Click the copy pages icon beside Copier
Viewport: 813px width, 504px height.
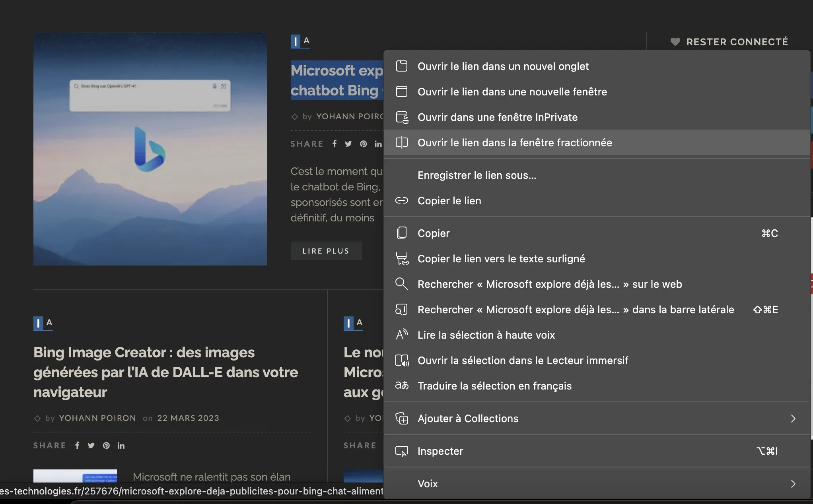(402, 233)
